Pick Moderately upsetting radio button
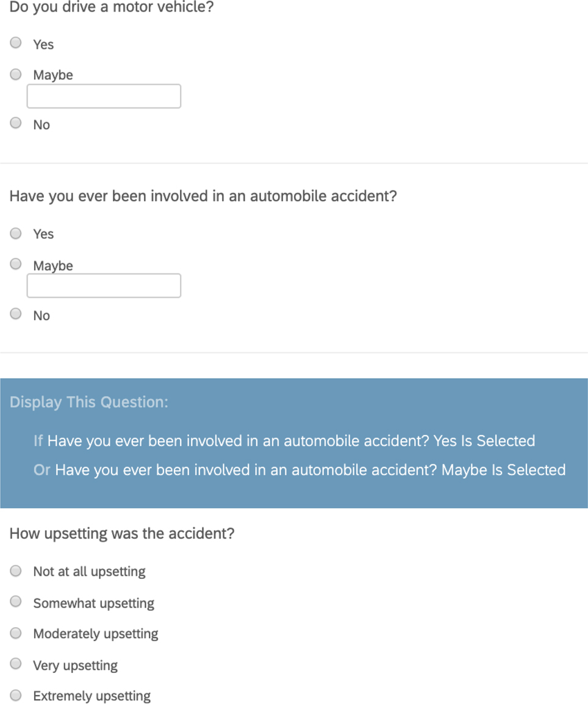 point(16,633)
